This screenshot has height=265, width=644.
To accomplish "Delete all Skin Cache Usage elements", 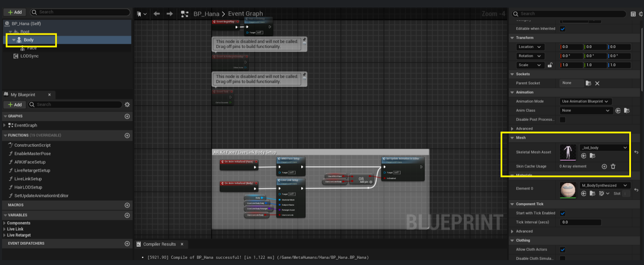I will click(613, 166).
